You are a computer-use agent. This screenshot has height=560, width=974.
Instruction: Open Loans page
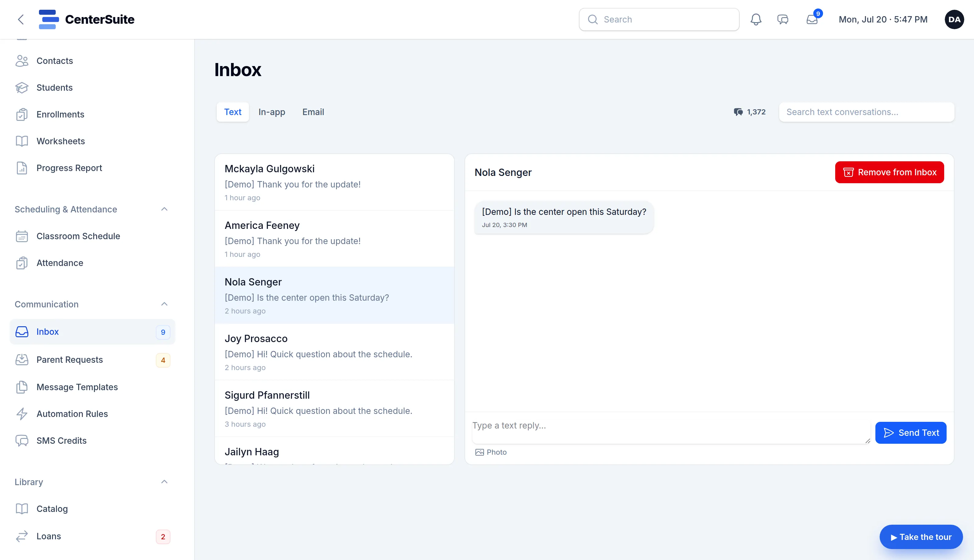pos(92,536)
